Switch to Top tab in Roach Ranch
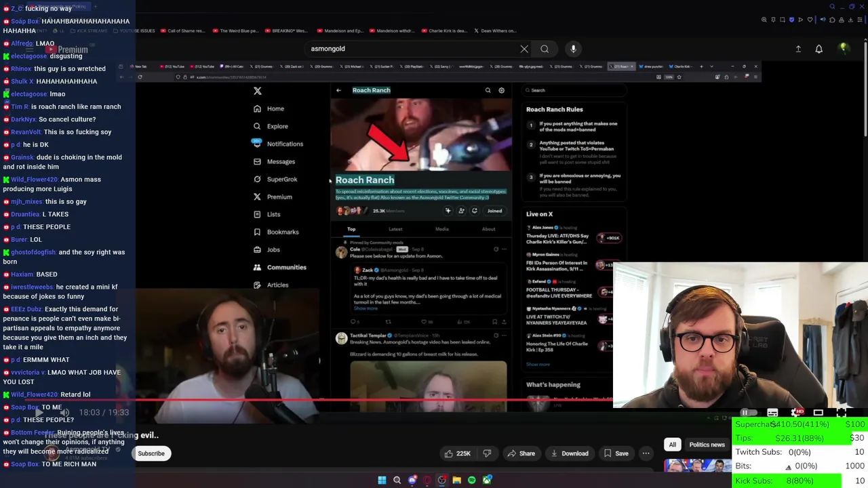The height and width of the screenshot is (488, 868). coord(351,229)
